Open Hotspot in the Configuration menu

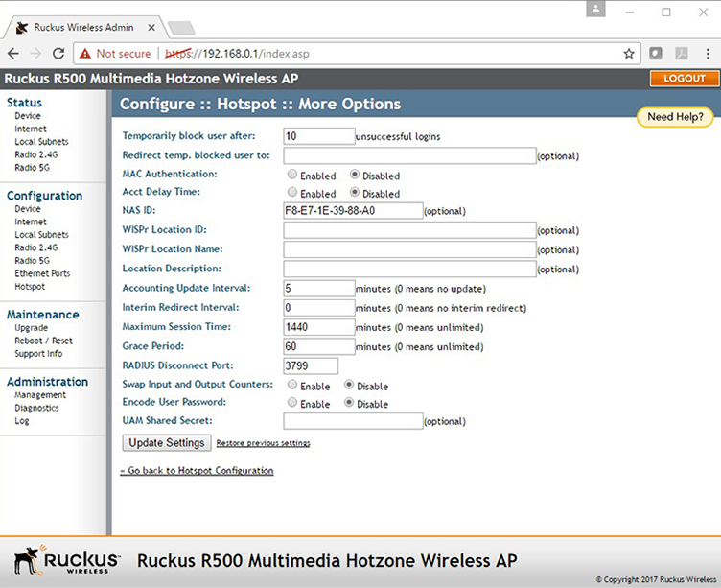coord(30,287)
